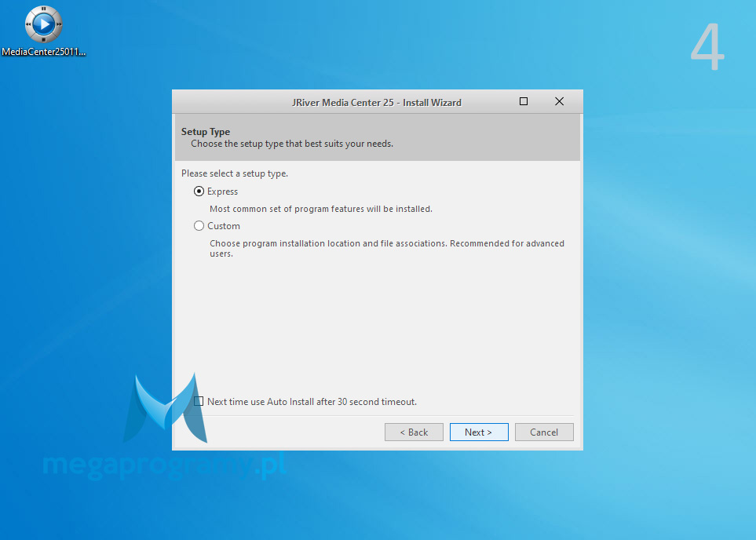
Task: Click 'Choose program installation location' description text
Action: (x=387, y=248)
